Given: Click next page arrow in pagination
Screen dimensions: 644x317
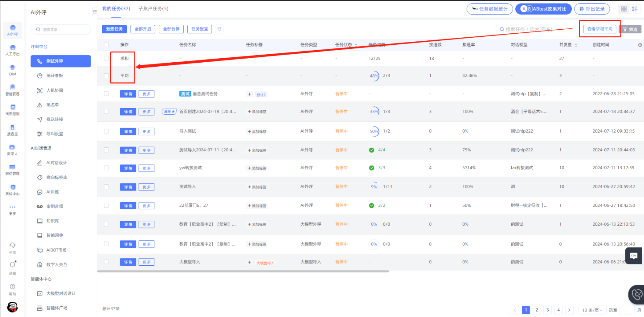Looking at the screenshot, I should pyautogui.click(x=569, y=310).
